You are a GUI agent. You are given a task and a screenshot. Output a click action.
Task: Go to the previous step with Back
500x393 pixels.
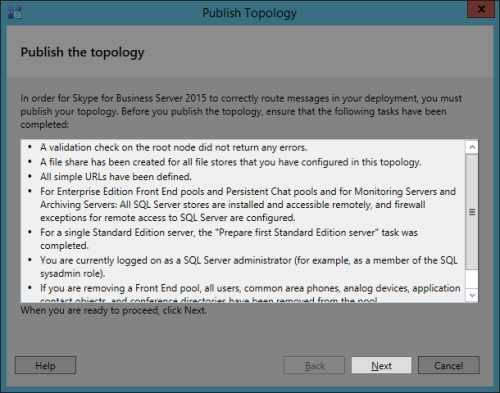(x=314, y=365)
